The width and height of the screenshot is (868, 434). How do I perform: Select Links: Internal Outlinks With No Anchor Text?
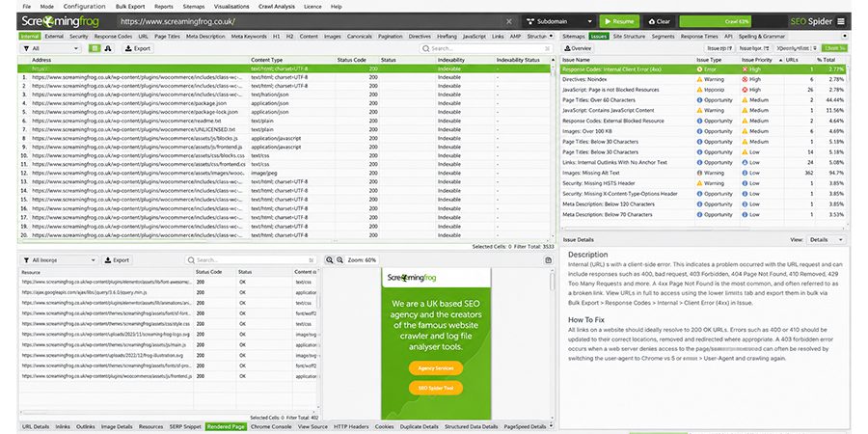703,163
